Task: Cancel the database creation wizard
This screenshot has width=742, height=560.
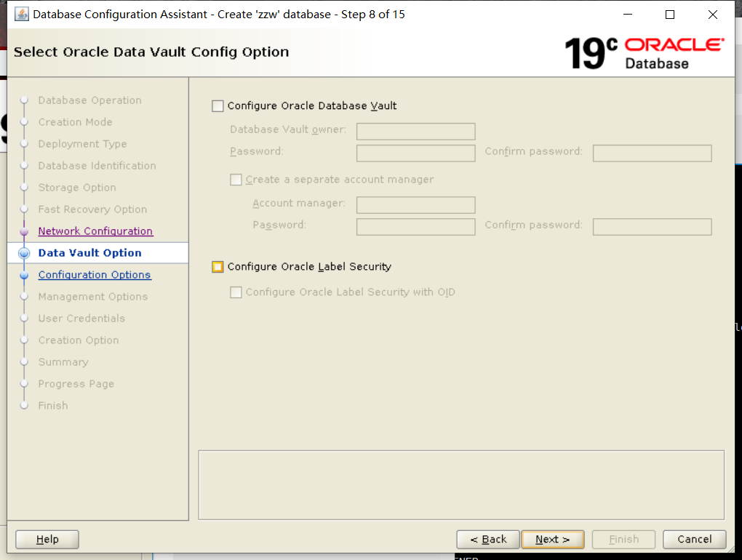Action: click(x=693, y=539)
